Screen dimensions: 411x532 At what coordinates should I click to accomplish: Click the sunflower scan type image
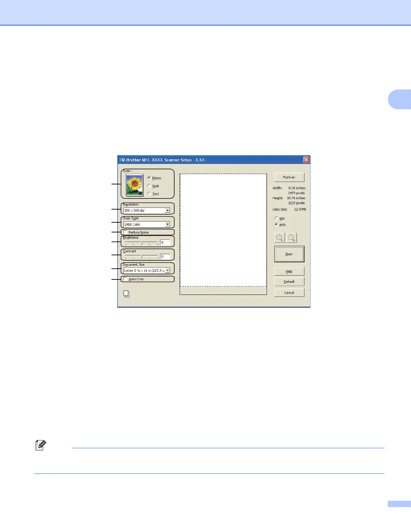(134, 185)
